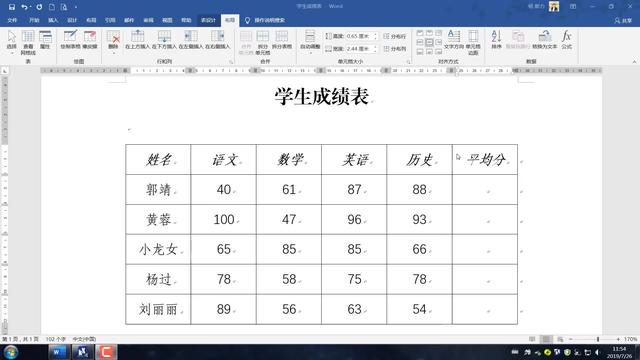
Task: Toggle View Gridlines (查看网格线)
Action: click(28, 42)
